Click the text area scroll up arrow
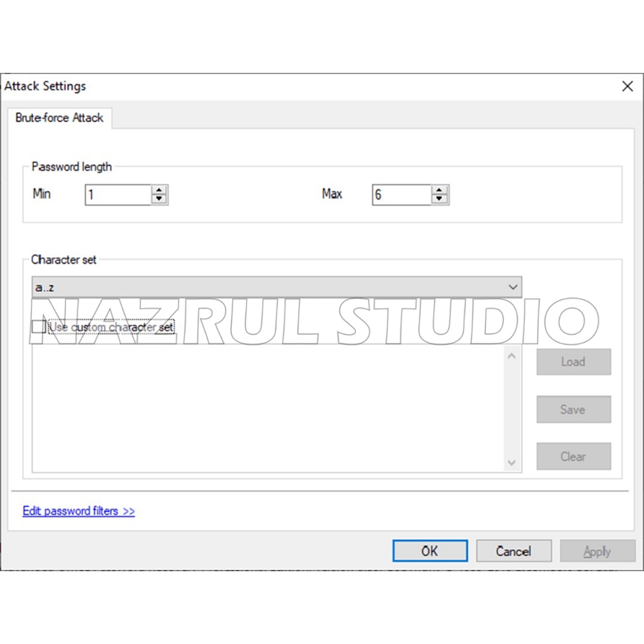 click(x=511, y=356)
